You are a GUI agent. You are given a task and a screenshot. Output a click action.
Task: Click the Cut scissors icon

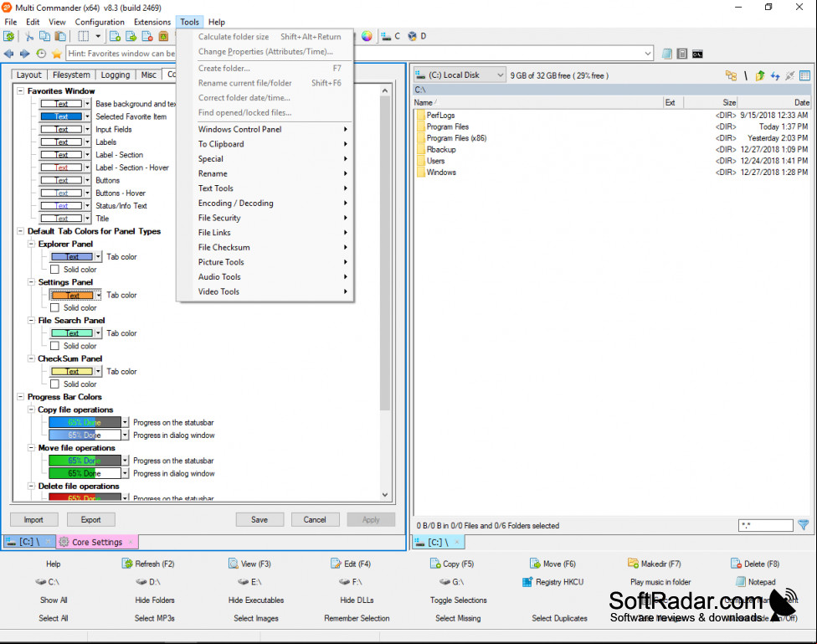(x=29, y=36)
